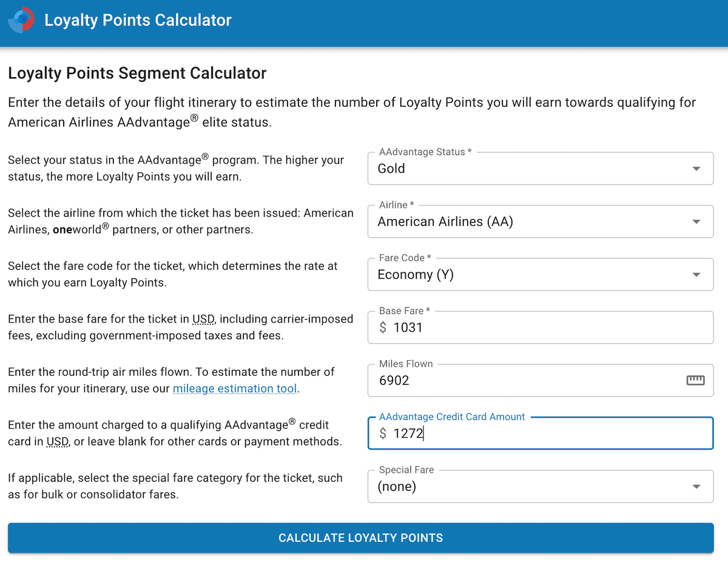
Task: Open the Fare Code dropdown
Action: point(540,274)
